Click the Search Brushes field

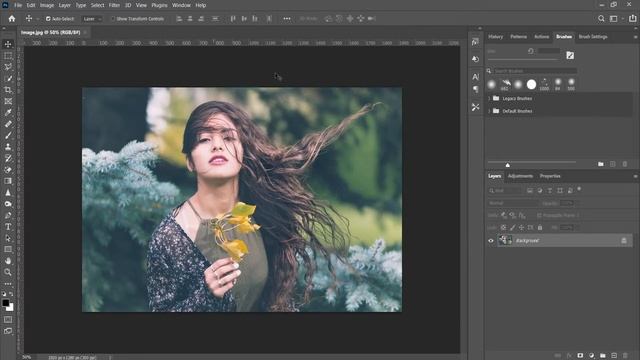pos(535,71)
